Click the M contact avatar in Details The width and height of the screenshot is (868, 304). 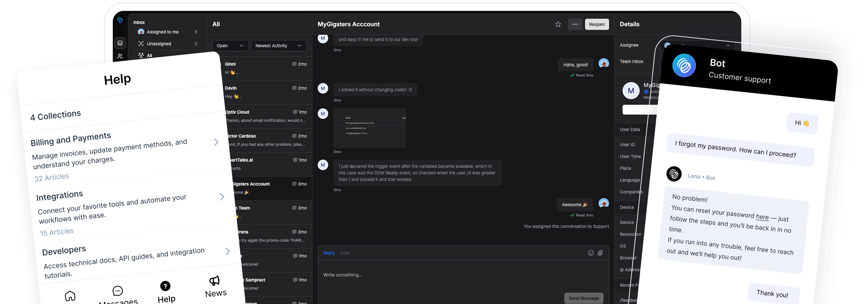pyautogui.click(x=631, y=91)
